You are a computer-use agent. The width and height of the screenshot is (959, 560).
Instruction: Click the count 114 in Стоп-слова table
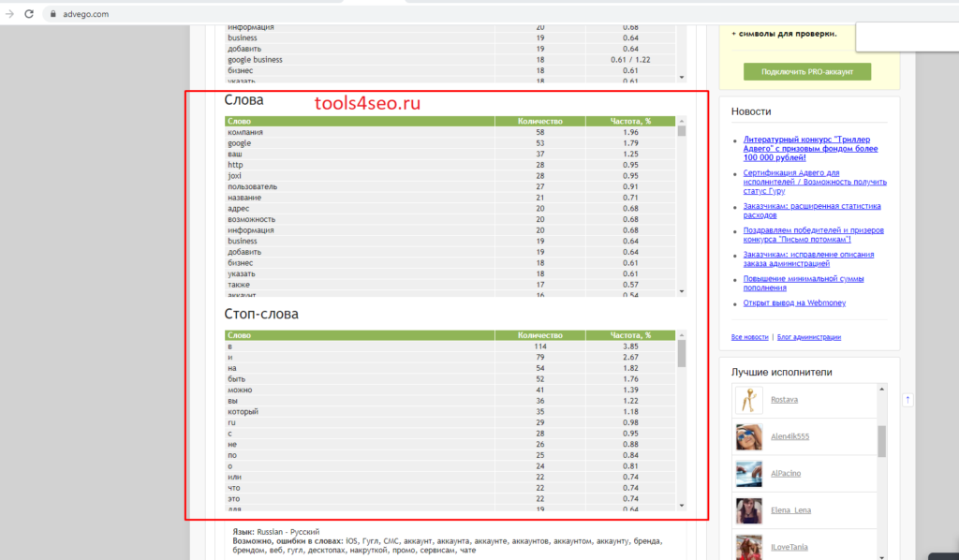tap(540, 346)
